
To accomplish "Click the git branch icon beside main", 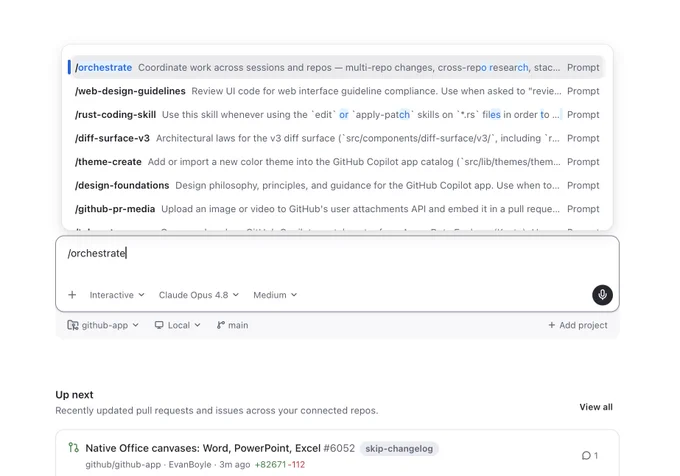I will tap(221, 325).
